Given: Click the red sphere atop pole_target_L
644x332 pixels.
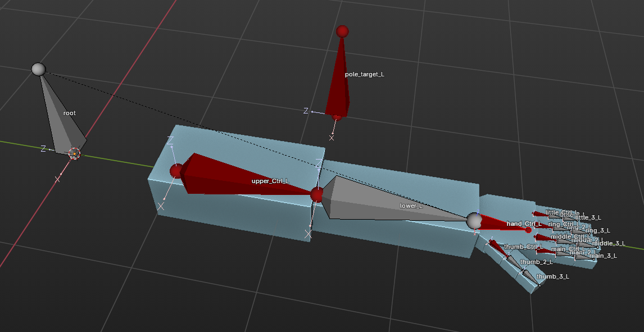Looking at the screenshot, I should [x=342, y=31].
